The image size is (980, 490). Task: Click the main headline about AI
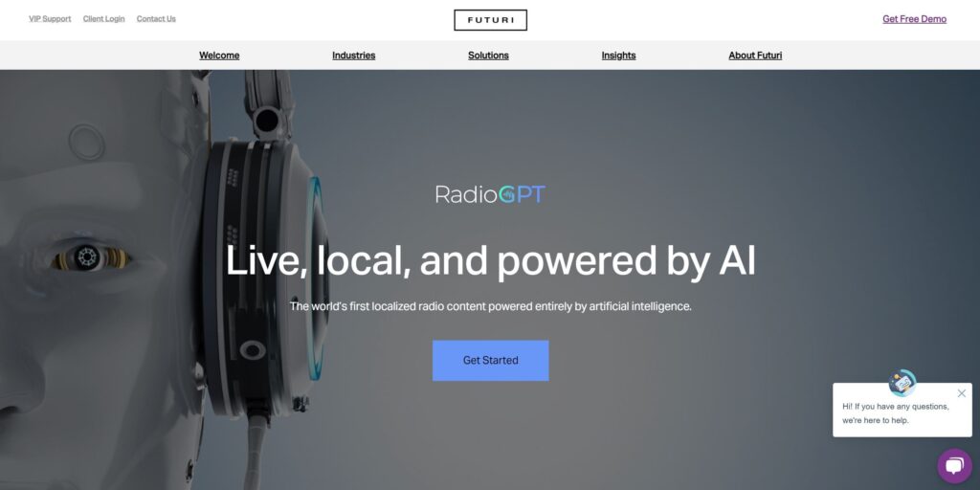tap(491, 260)
